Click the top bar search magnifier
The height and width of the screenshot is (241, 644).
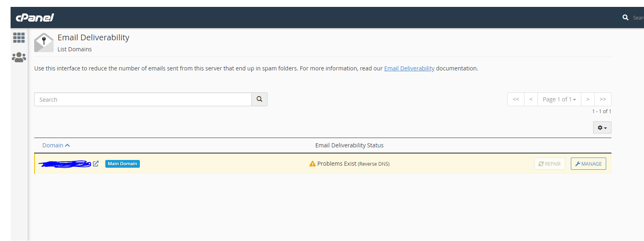point(625,18)
